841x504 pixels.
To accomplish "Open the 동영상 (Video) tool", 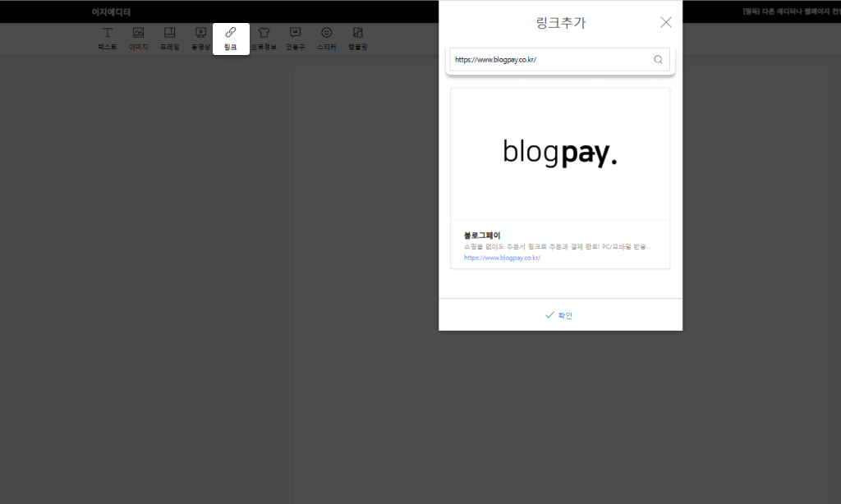I will 200,39.
